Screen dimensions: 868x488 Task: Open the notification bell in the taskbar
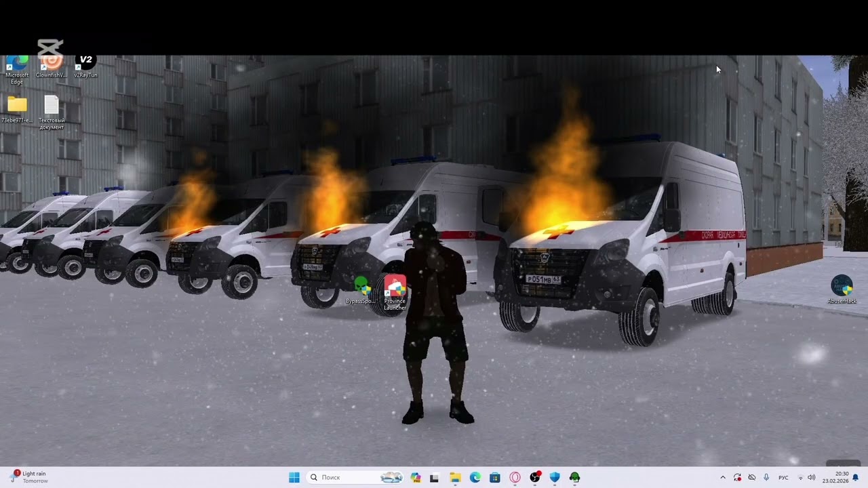coord(856,478)
